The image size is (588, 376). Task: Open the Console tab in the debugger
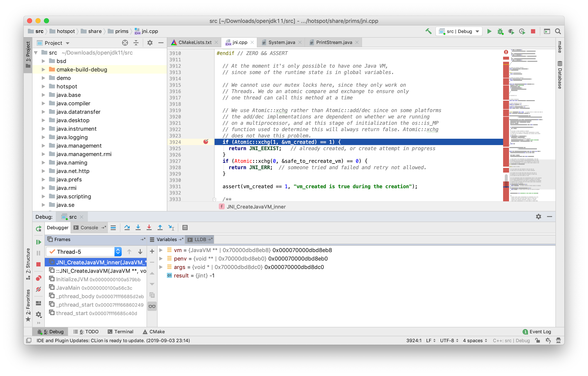(x=89, y=227)
